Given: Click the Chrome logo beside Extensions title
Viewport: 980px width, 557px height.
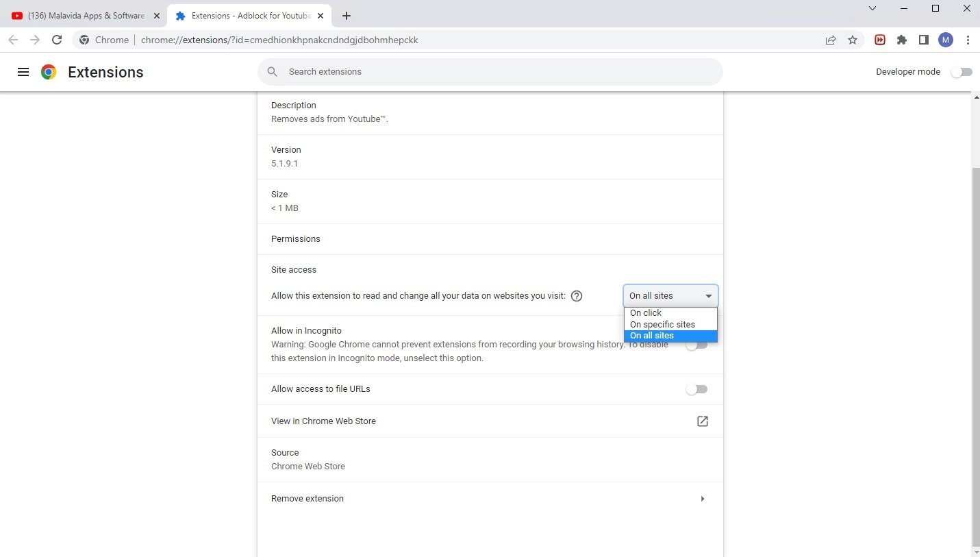Looking at the screenshot, I should (x=49, y=72).
